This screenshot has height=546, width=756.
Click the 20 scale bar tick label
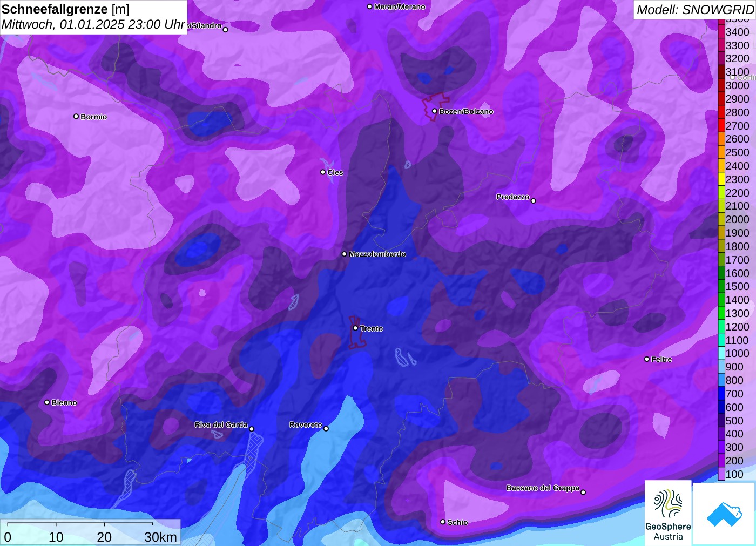(x=104, y=537)
